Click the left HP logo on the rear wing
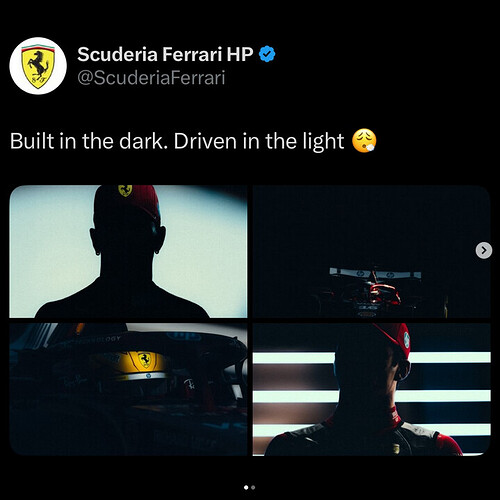The image size is (500, 500). click(x=360, y=274)
